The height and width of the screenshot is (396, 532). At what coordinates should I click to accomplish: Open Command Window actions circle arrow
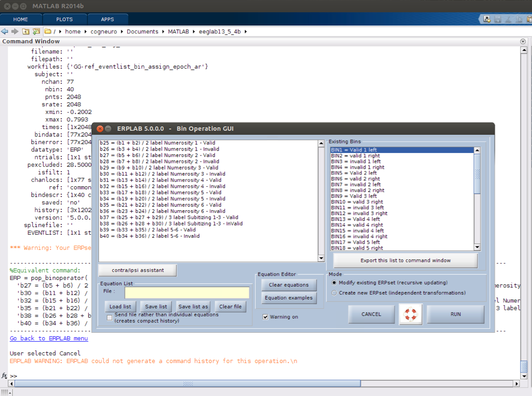(x=523, y=41)
